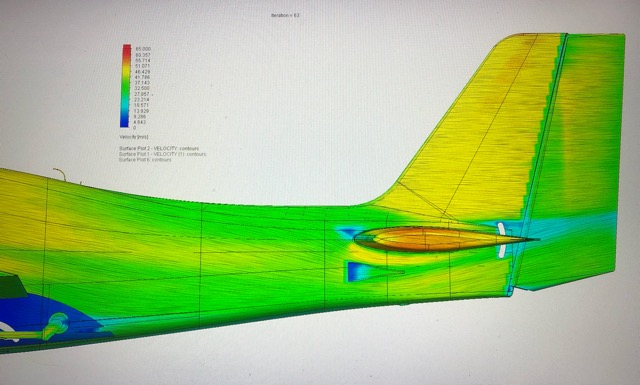Click the white hinge slot below stabilizer trailing edge

(502, 250)
